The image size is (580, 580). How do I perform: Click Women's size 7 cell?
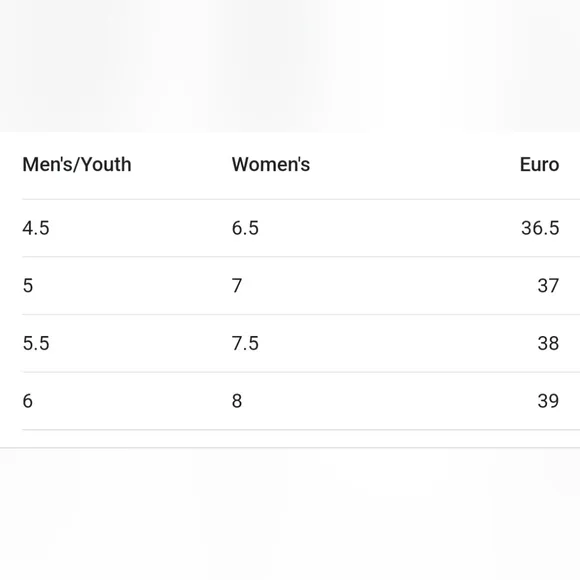coord(237,286)
